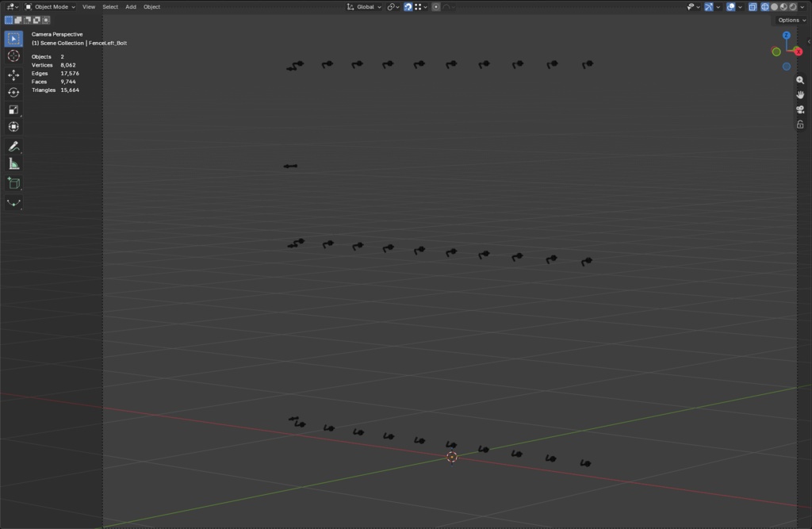Screen dimensions: 812x529
Task: Click the negative Z axis circle on gizmo
Action: point(786,67)
